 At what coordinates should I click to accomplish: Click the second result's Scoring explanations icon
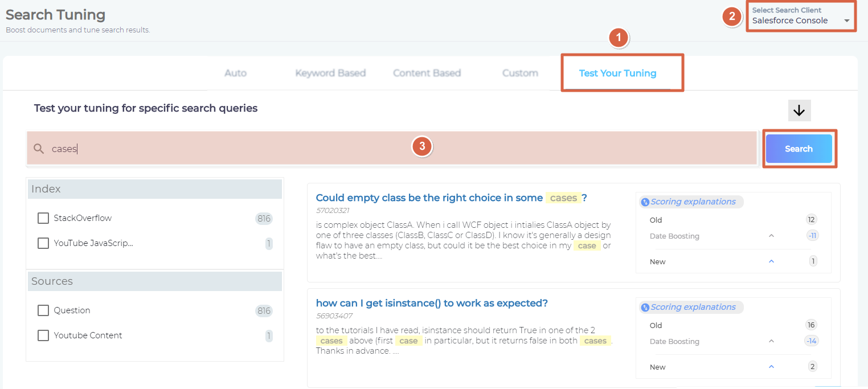(645, 307)
